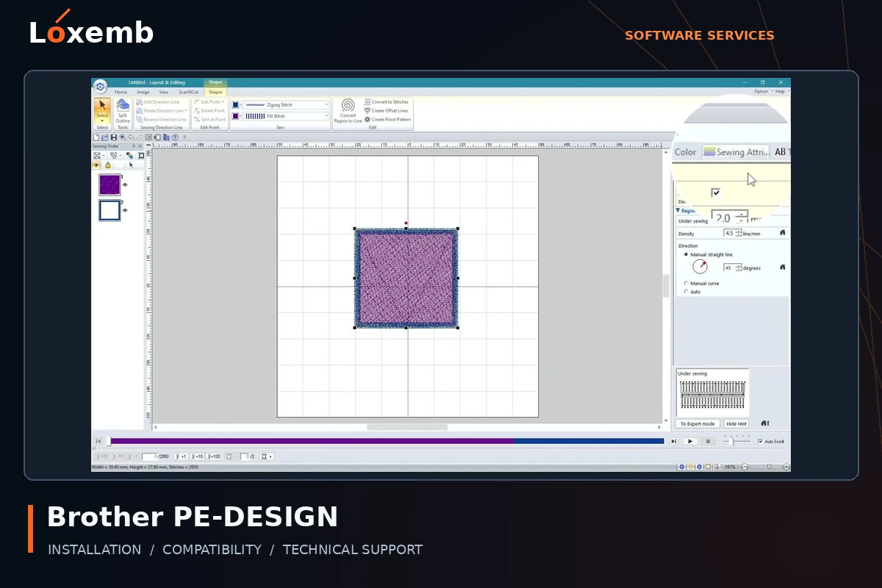882x588 pixels.
Task: Click the Hide Hint button
Action: click(x=736, y=424)
